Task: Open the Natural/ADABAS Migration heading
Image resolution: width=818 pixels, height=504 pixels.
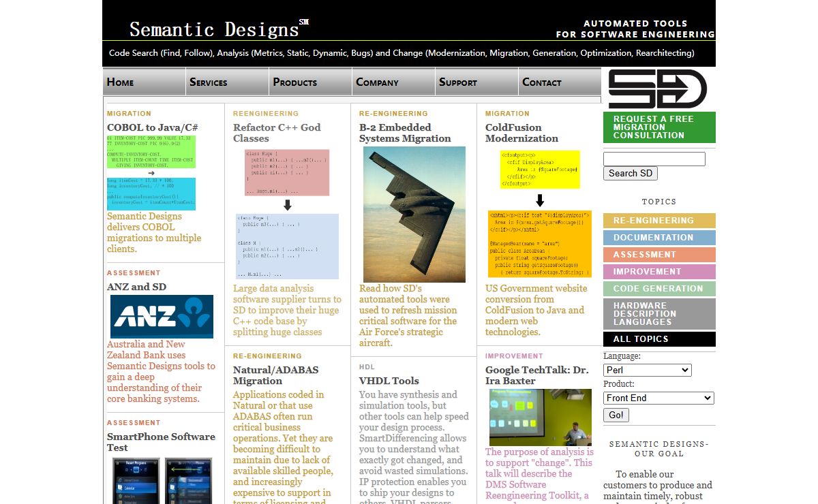Action: pos(275,375)
